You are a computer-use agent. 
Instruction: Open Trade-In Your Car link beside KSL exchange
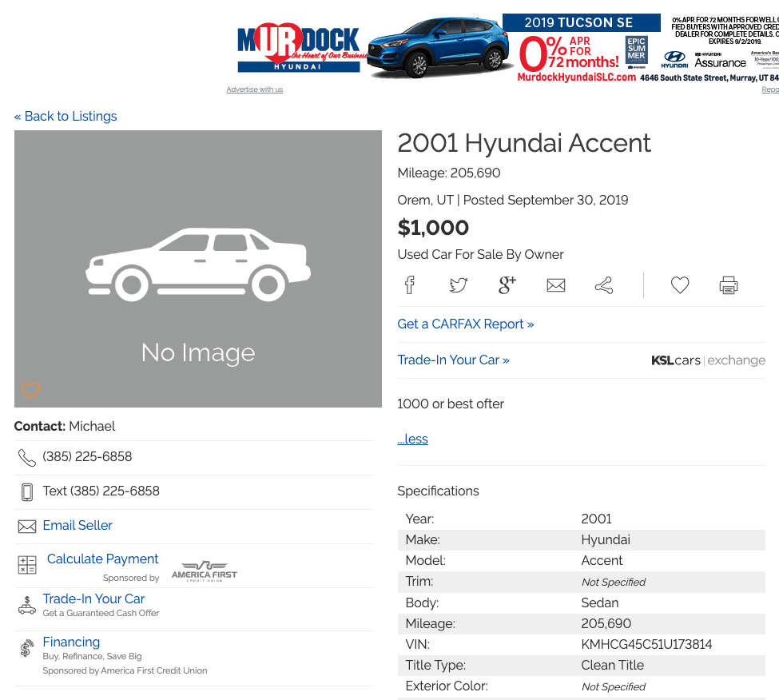coord(453,360)
